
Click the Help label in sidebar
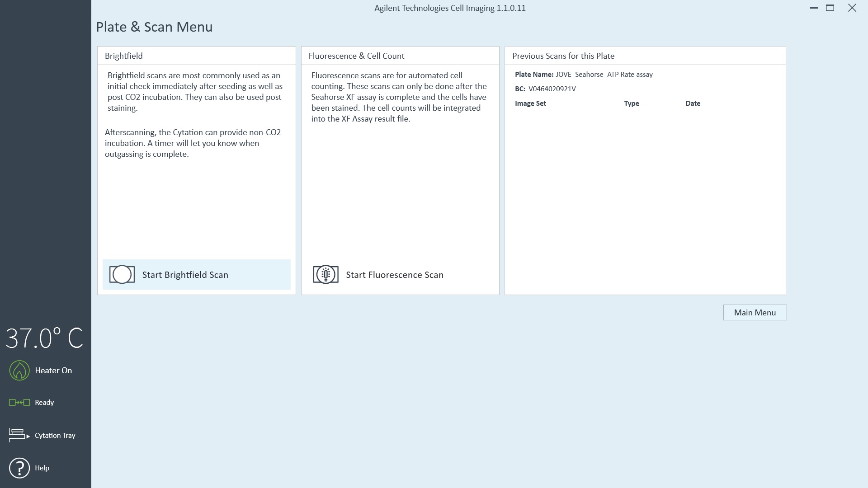pyautogui.click(x=42, y=468)
